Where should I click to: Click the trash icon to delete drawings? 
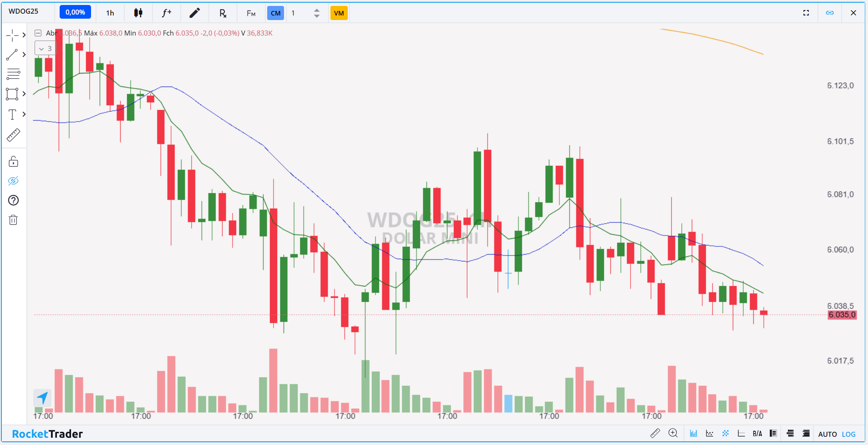[x=13, y=220]
